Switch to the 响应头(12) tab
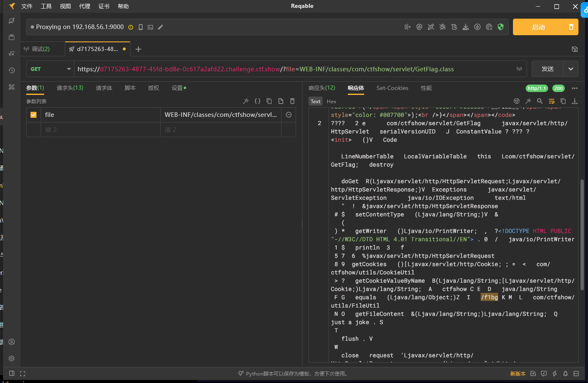The image size is (588, 383). [x=322, y=88]
